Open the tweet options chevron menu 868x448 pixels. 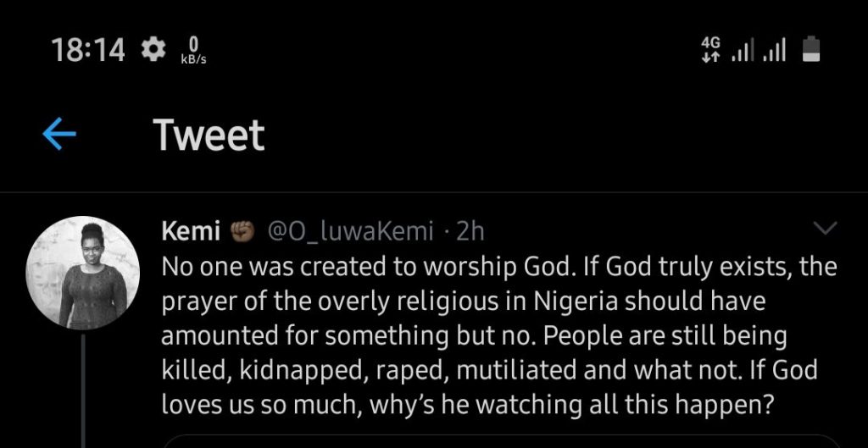click(x=824, y=229)
